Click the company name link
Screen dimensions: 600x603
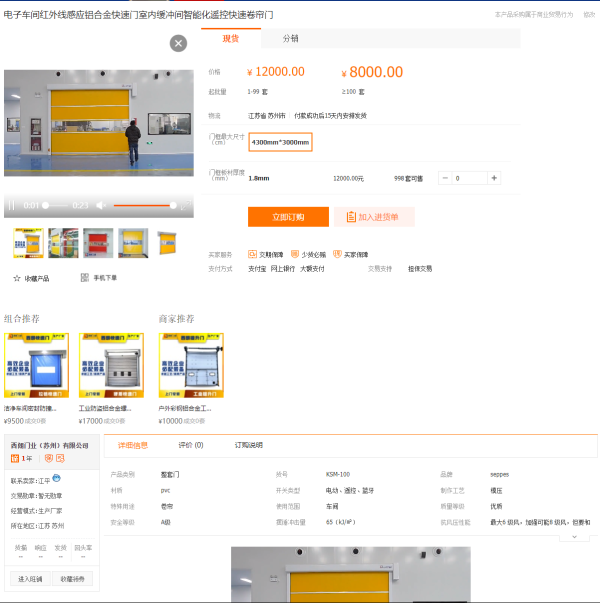coord(50,445)
